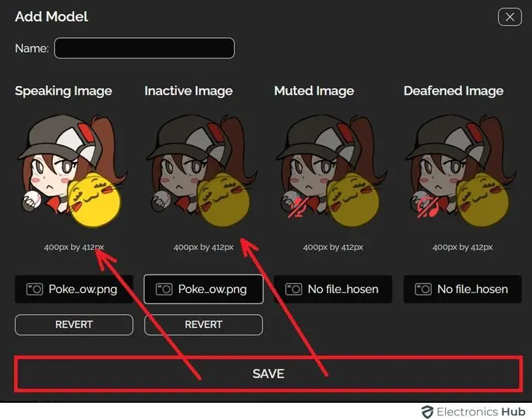Click size text under Inactive Image
532x419 pixels.
click(x=204, y=247)
